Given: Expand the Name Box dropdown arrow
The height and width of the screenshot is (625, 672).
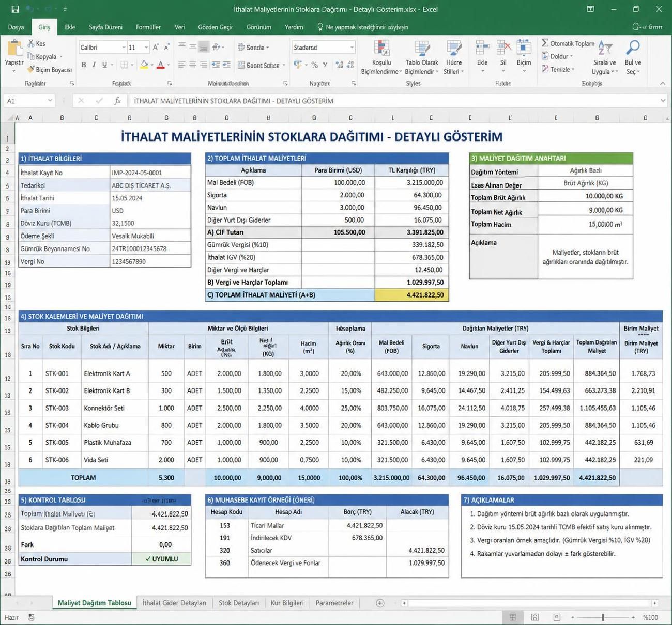Looking at the screenshot, I should coord(50,101).
